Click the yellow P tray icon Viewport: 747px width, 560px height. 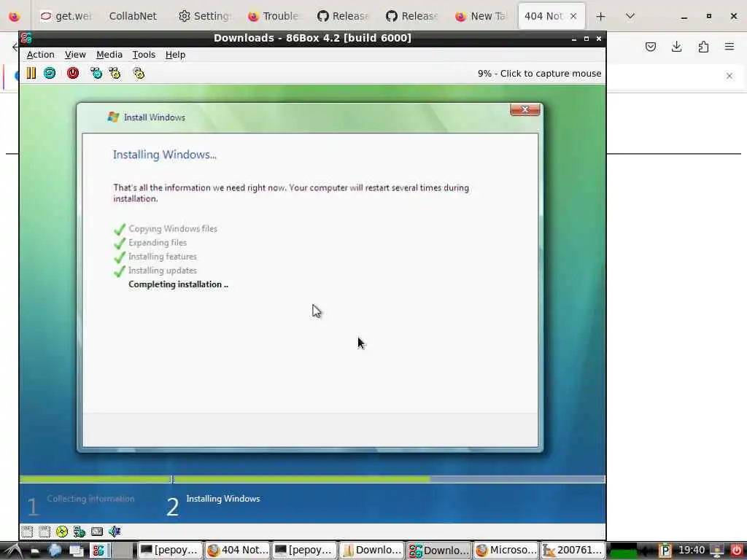tap(665, 551)
